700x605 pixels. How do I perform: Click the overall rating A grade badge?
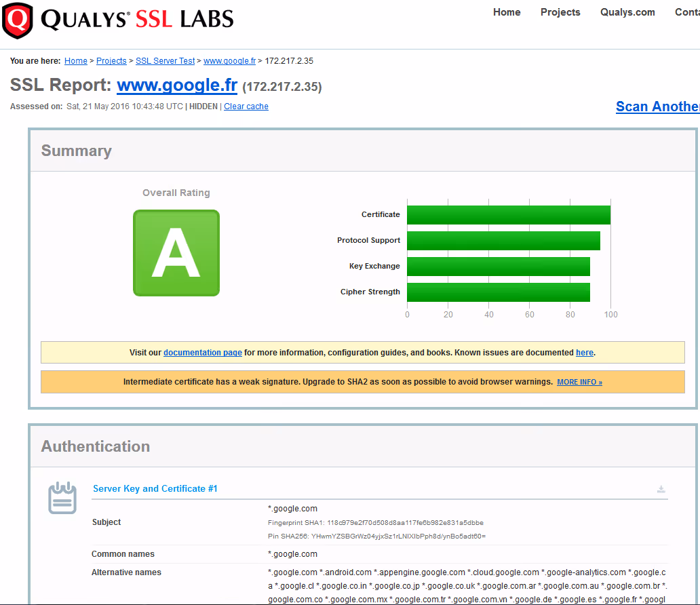[176, 253]
